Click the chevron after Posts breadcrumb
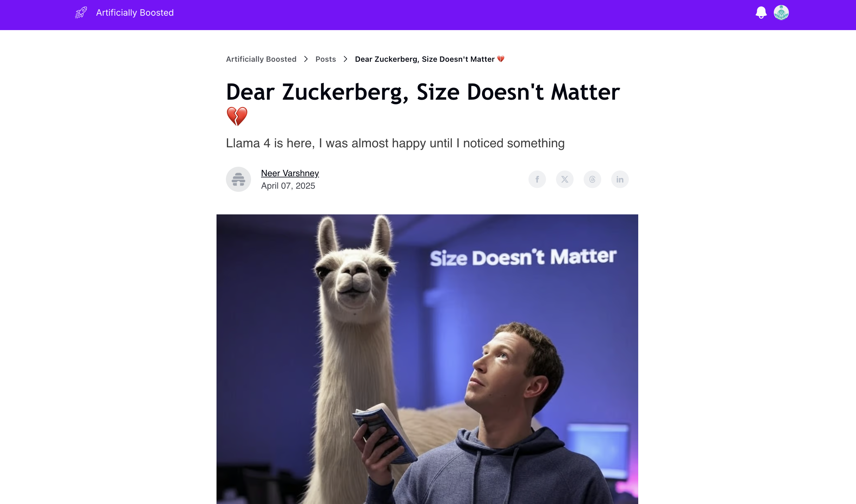Screen dimensions: 856x504 tap(345, 59)
